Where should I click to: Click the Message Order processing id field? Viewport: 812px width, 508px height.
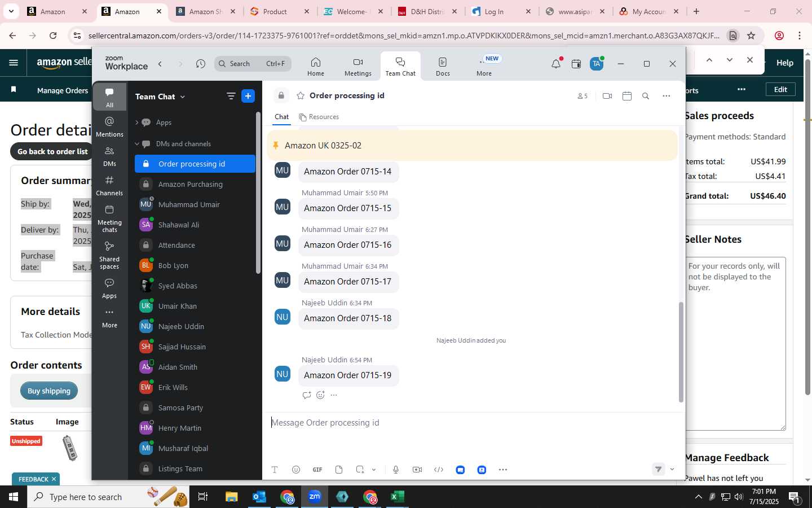coord(474,423)
